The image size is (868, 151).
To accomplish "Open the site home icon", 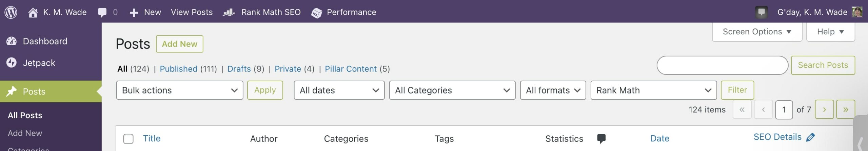I will tap(33, 13).
